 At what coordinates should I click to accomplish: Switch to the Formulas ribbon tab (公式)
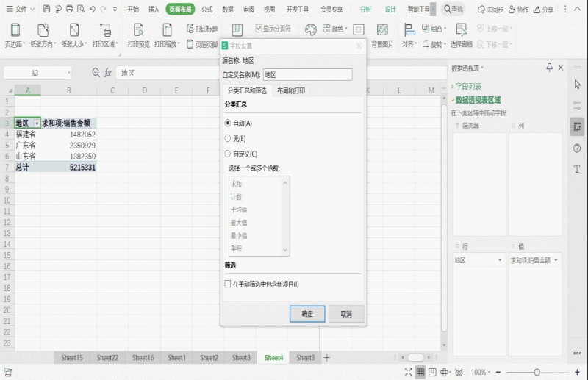207,9
